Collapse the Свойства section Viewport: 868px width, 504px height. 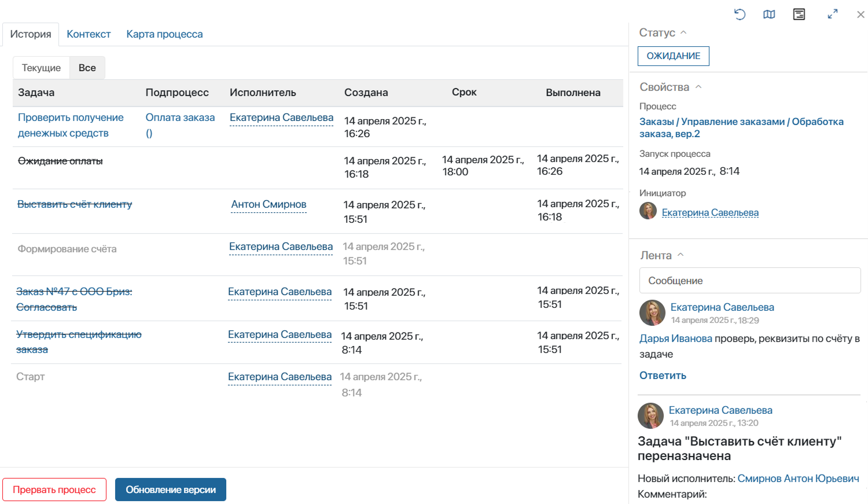coord(698,87)
